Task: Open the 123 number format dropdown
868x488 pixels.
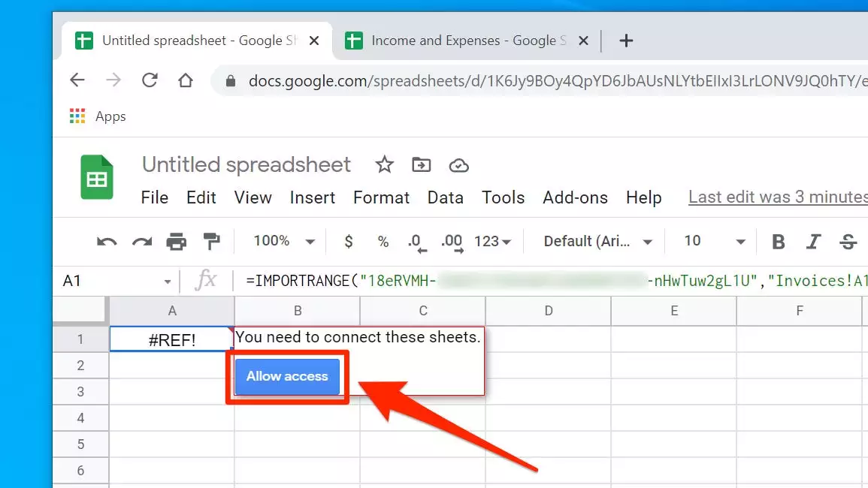Action: coord(492,241)
